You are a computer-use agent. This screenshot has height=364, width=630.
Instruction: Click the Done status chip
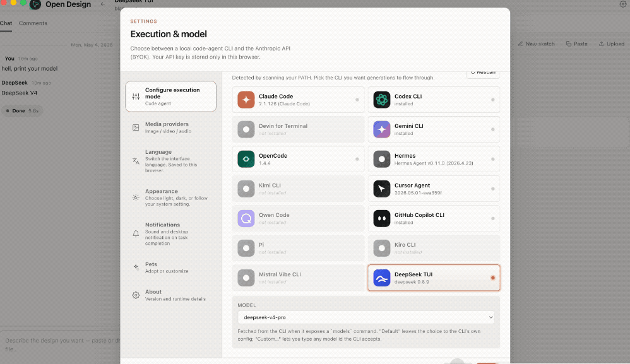pyautogui.click(x=22, y=111)
